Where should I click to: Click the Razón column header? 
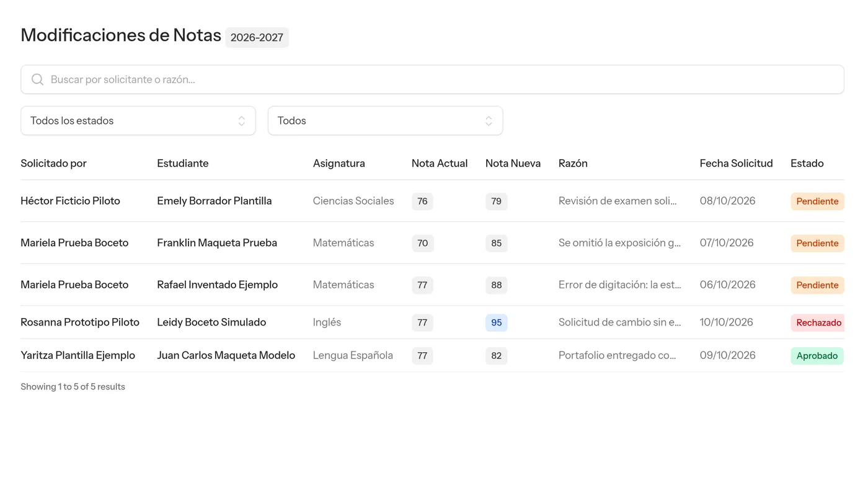[573, 164]
